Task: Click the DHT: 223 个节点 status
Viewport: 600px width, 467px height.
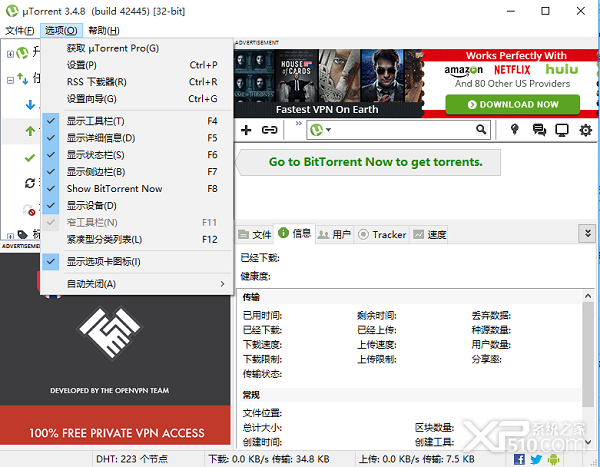Action: (132, 459)
